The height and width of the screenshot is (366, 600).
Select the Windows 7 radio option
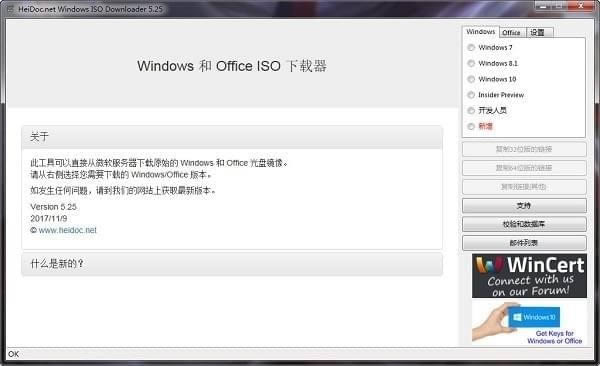(471, 47)
